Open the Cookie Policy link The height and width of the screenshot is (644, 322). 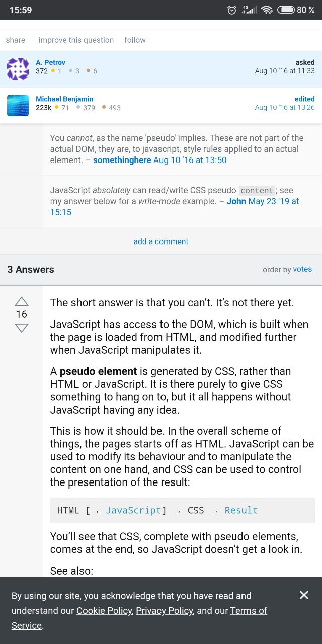tap(104, 611)
